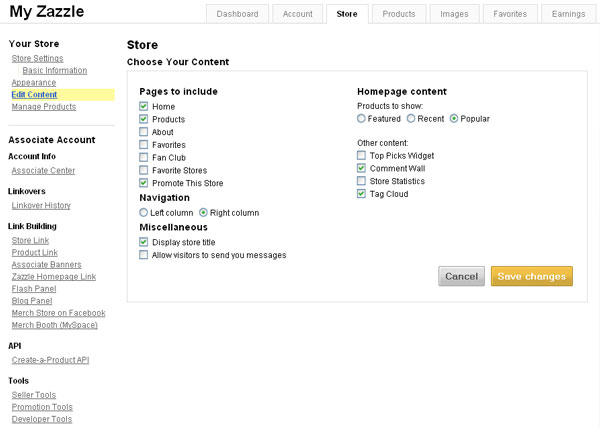Screen dimensions: 600x427
Task: Open the Dashboard tab
Action: pyautogui.click(x=237, y=14)
